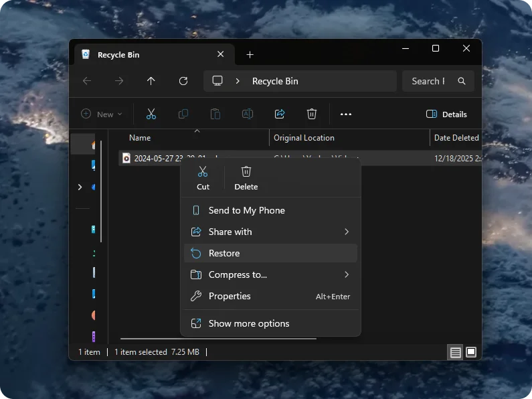Refresh the Recycle Bin view
532x399 pixels.
tap(183, 81)
